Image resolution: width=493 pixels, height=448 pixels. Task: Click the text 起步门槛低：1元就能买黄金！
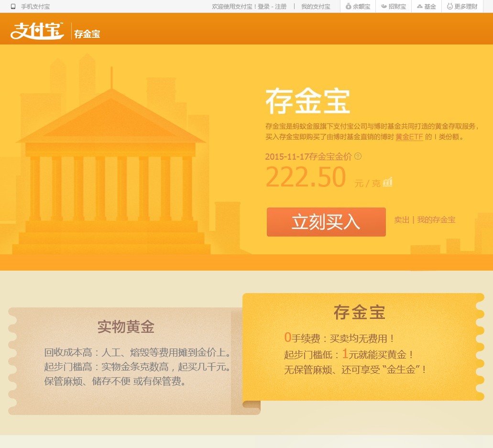tap(349, 354)
